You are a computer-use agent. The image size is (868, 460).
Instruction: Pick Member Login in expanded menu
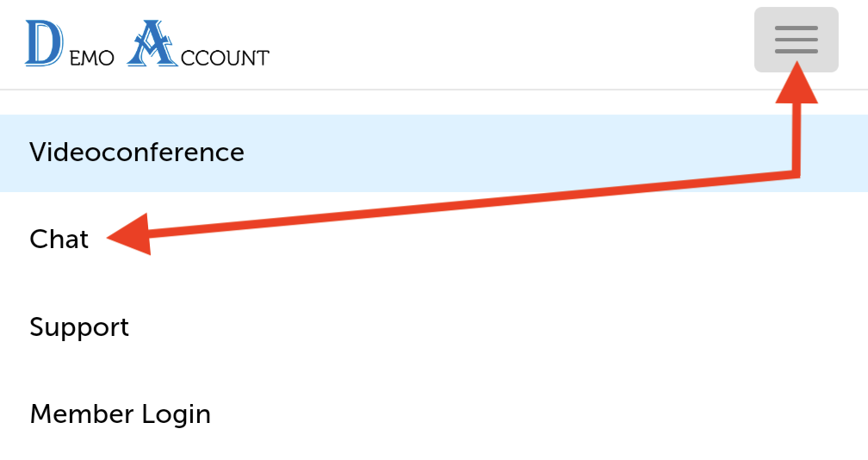120,414
